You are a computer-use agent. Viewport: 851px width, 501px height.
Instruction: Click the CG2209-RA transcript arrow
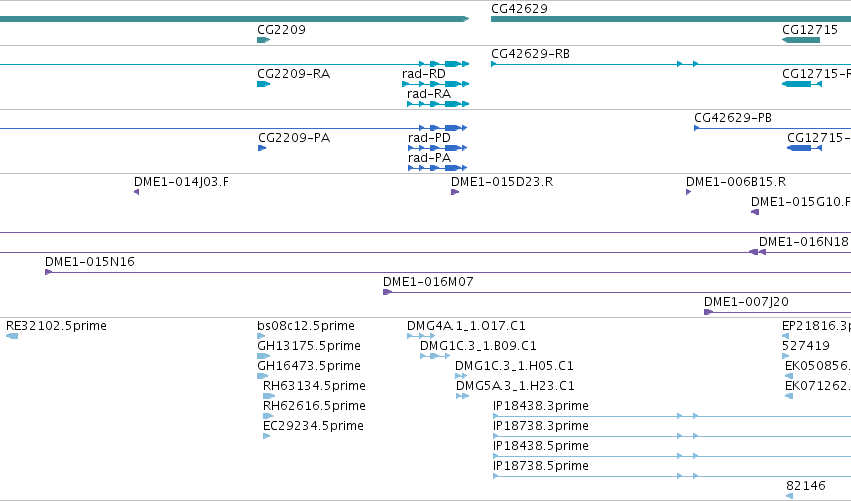coord(263,84)
